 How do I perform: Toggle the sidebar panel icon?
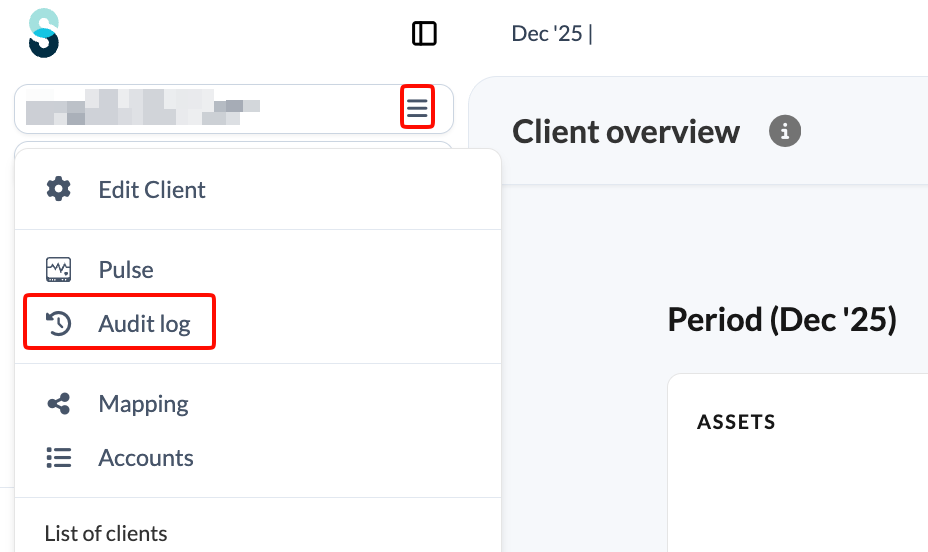(424, 34)
